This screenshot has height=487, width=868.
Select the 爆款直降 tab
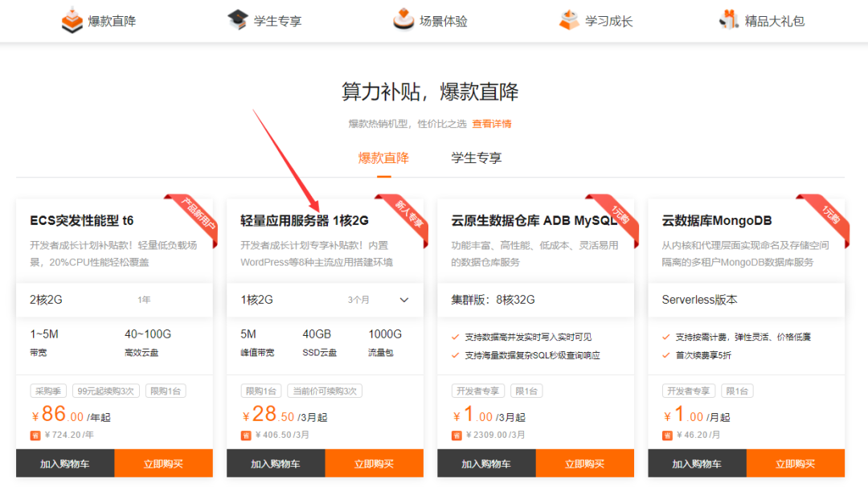click(x=383, y=158)
